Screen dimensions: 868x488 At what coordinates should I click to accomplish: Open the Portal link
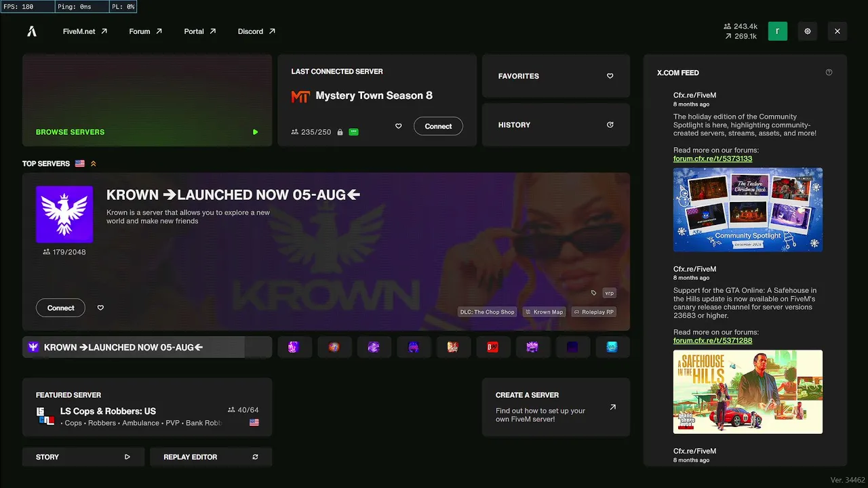tap(200, 31)
